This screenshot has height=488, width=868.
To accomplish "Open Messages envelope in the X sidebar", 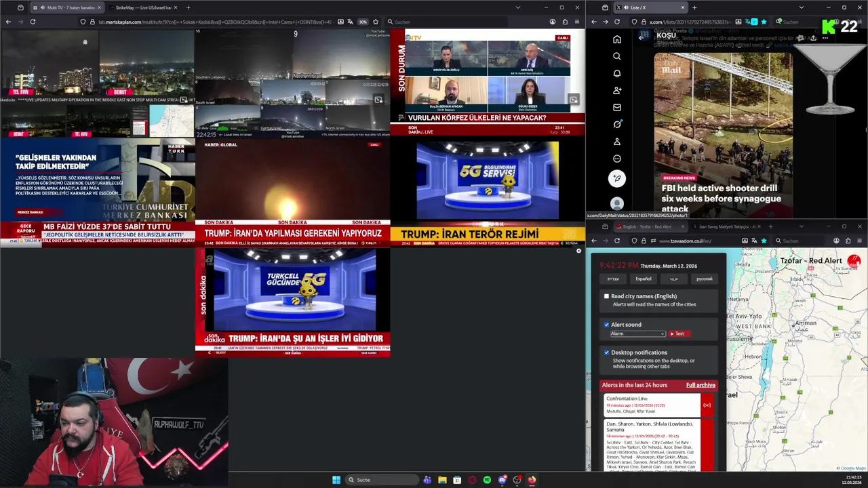I will pos(616,107).
